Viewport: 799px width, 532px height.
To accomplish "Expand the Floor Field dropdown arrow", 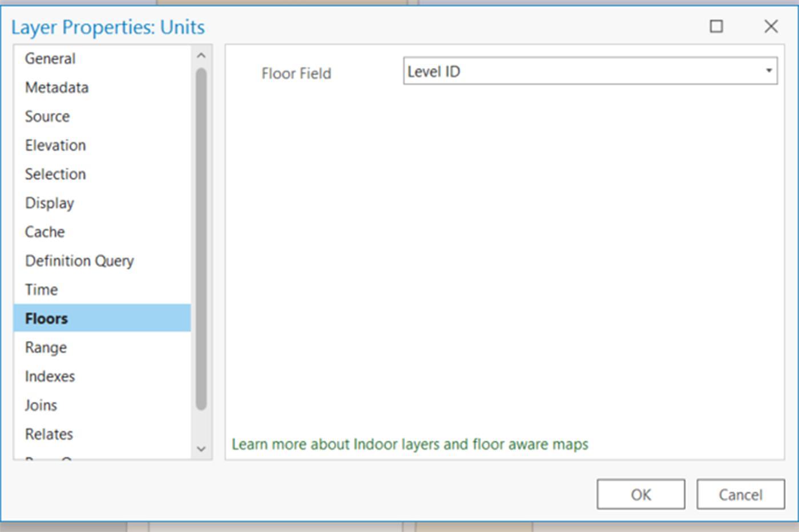I will (769, 71).
